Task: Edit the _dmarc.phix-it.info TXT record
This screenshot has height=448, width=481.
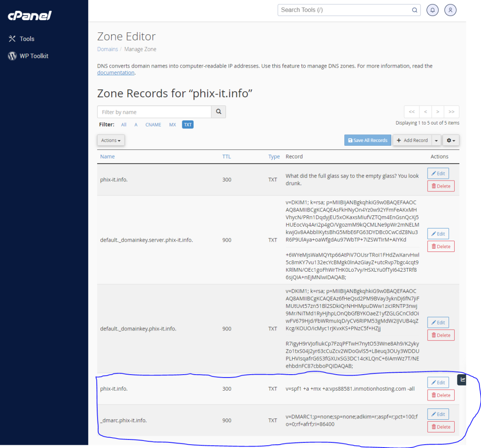Action: [438, 414]
